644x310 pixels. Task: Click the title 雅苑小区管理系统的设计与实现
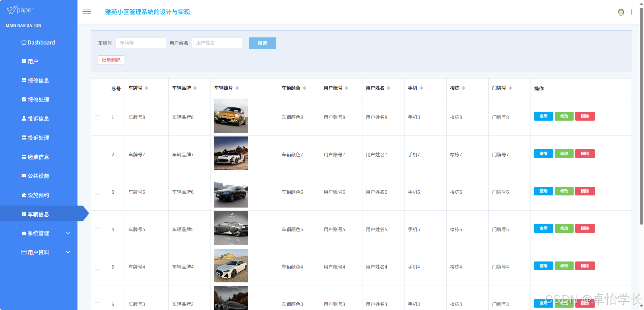tap(148, 12)
